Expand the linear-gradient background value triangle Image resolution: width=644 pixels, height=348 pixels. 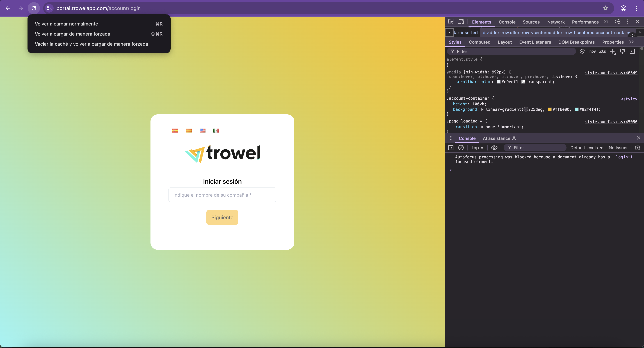[482, 110]
